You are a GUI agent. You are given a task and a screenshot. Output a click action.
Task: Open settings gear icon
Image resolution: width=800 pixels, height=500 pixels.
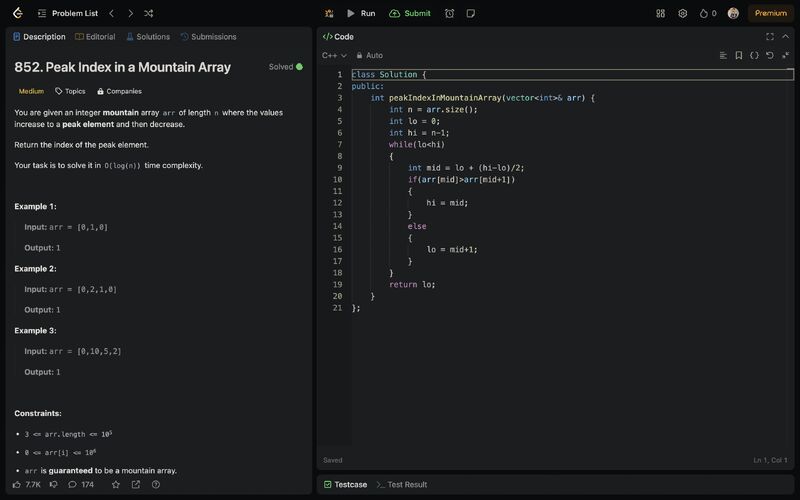coord(683,13)
